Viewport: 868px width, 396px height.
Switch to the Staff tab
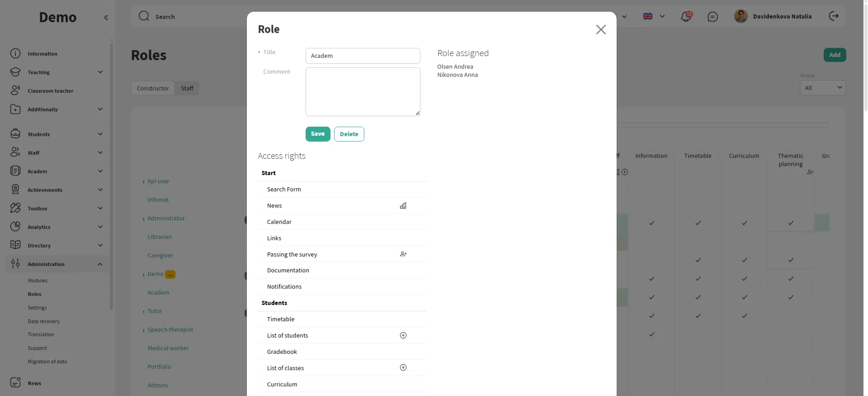click(x=187, y=88)
